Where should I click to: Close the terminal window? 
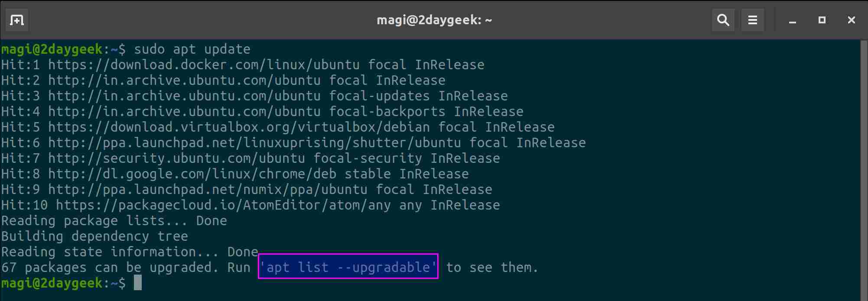coord(851,20)
